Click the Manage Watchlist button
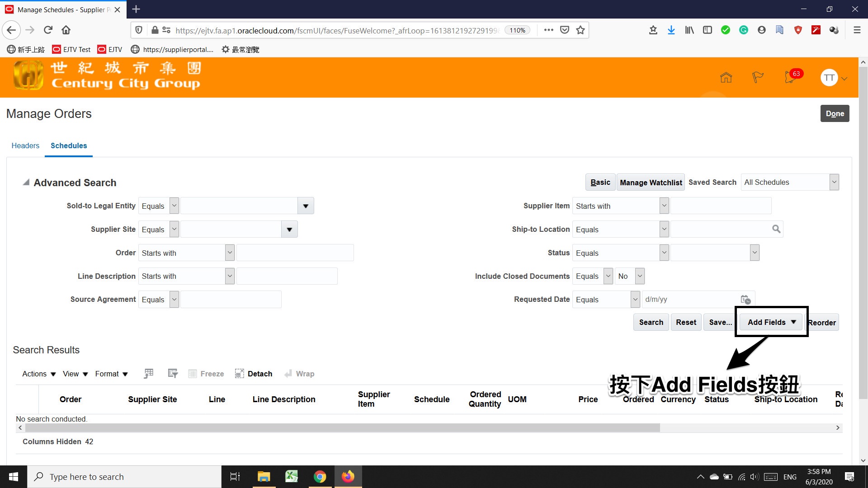The width and height of the screenshot is (868, 488). point(651,182)
